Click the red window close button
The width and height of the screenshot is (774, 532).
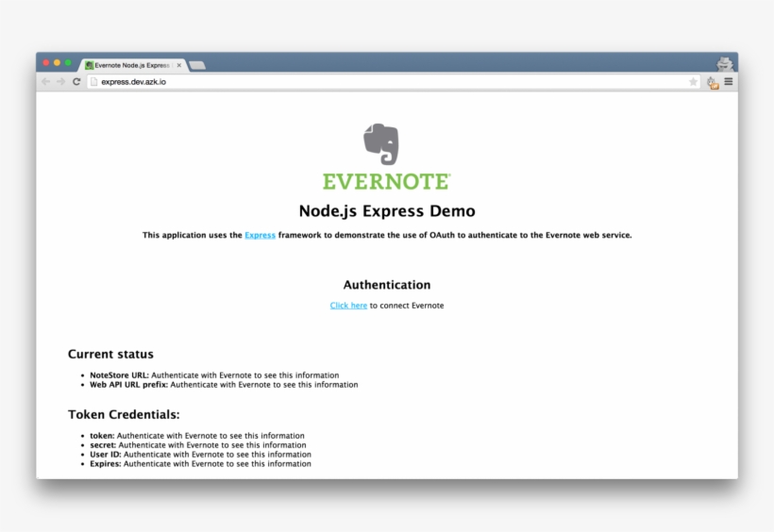[x=46, y=62]
